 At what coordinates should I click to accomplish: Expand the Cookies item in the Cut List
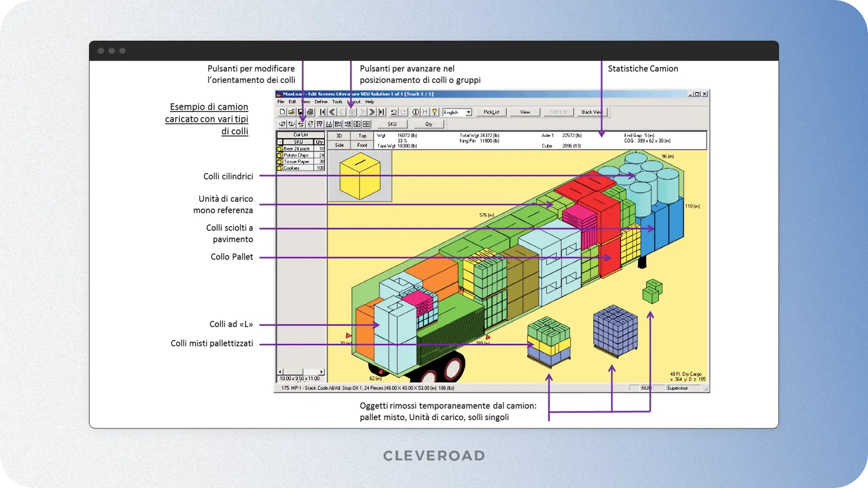(280, 168)
